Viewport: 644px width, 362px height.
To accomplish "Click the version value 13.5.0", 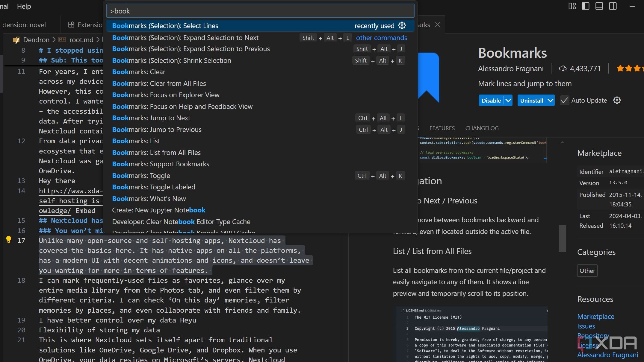I will pyautogui.click(x=618, y=183).
